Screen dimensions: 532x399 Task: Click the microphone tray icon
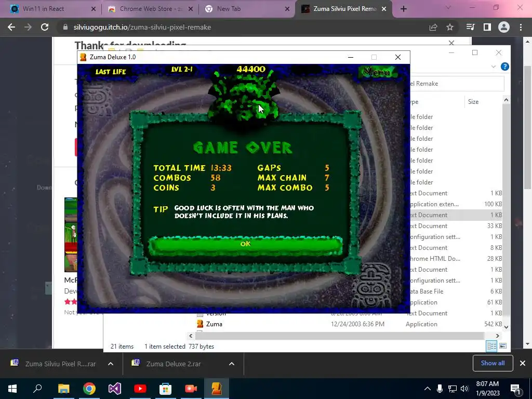click(440, 389)
